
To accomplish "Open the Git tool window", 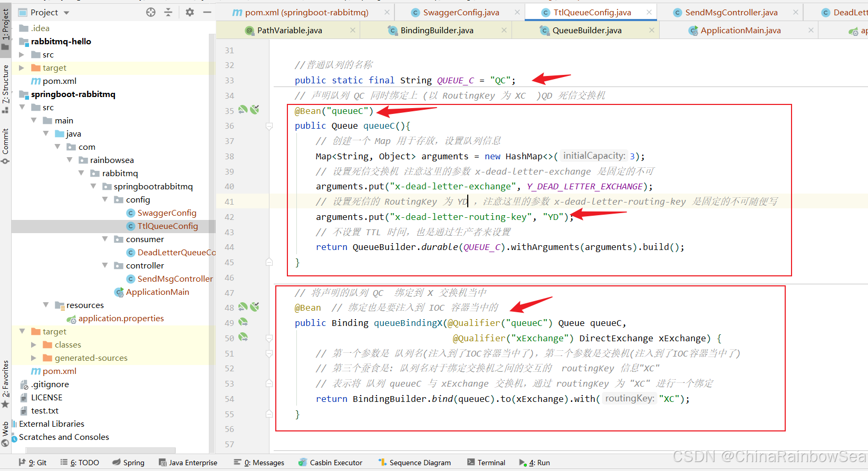I will [x=33, y=463].
